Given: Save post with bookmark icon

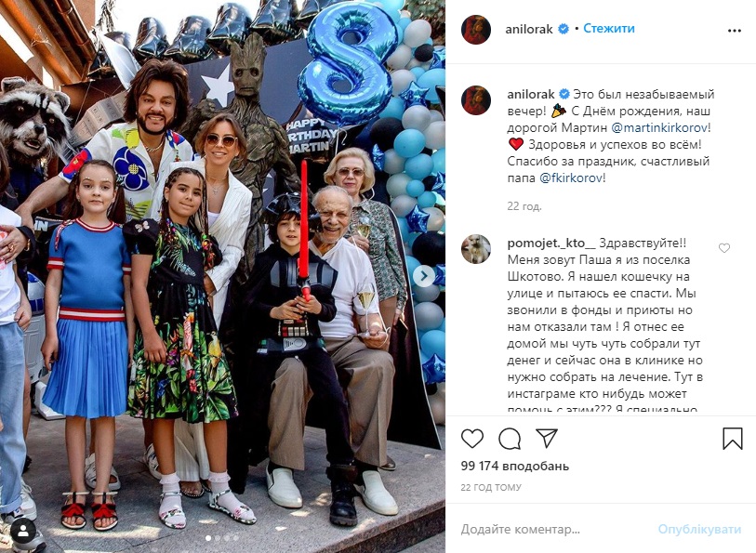Looking at the screenshot, I should click(732, 439).
